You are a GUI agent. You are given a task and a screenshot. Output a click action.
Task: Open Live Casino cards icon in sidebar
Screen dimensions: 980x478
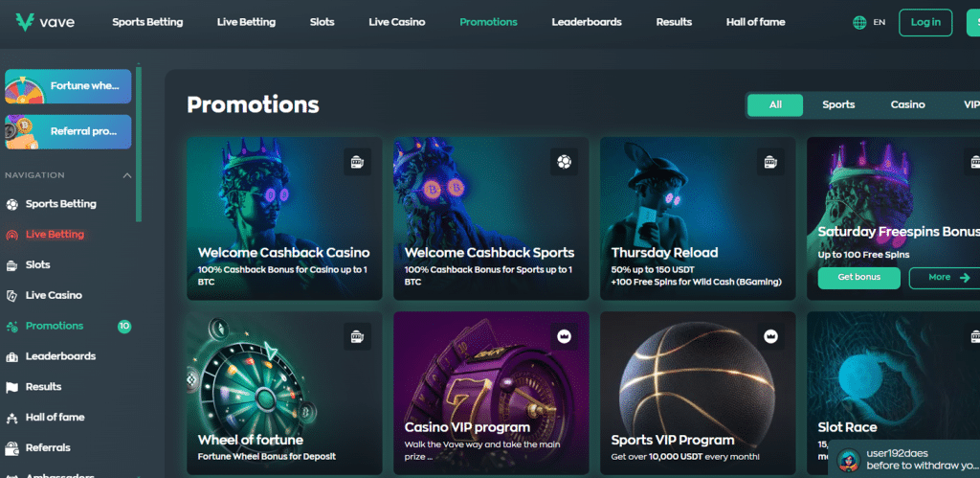point(11,295)
